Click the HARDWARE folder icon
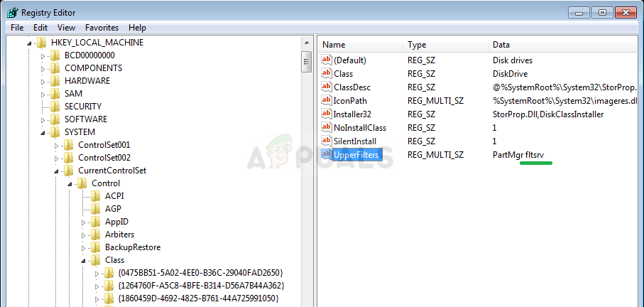The height and width of the screenshot is (307, 644). click(55, 80)
